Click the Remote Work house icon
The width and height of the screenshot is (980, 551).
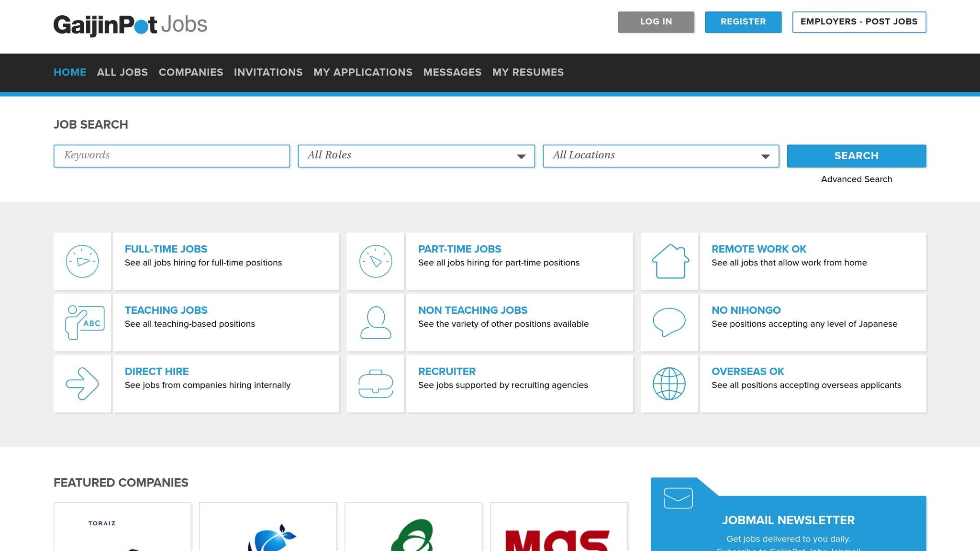coord(670,262)
